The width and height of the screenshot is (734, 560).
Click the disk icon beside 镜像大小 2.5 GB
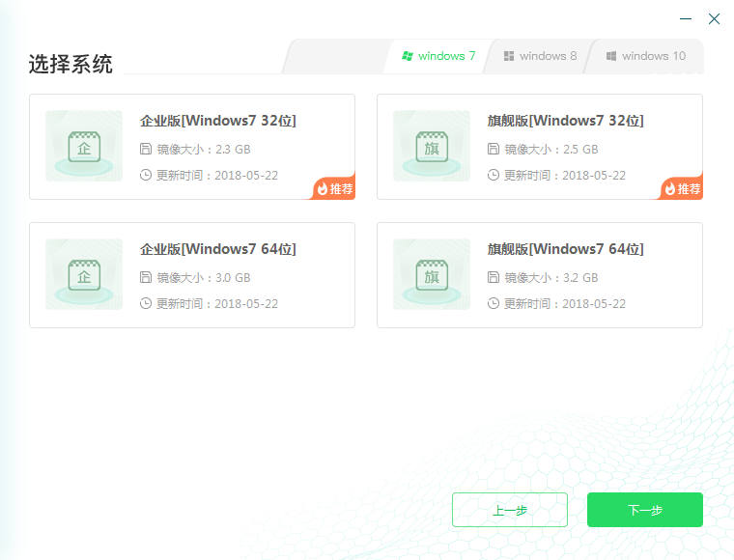tap(494, 150)
